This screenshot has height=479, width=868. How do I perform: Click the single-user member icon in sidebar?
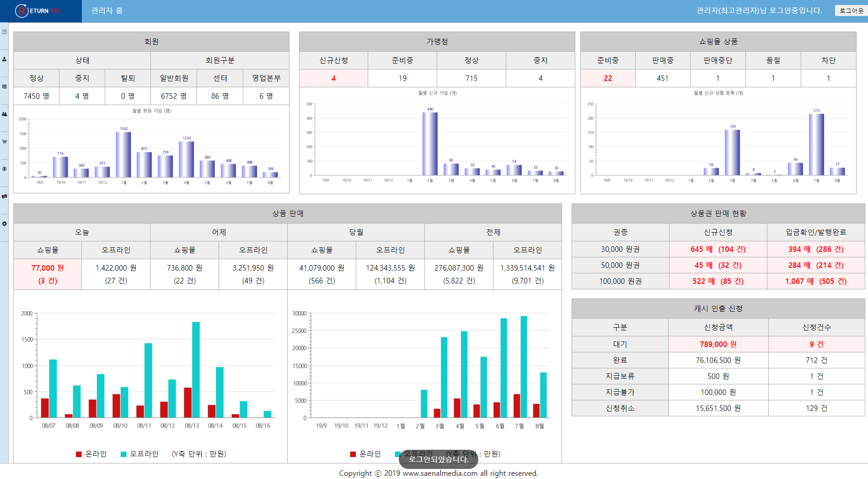(4, 59)
